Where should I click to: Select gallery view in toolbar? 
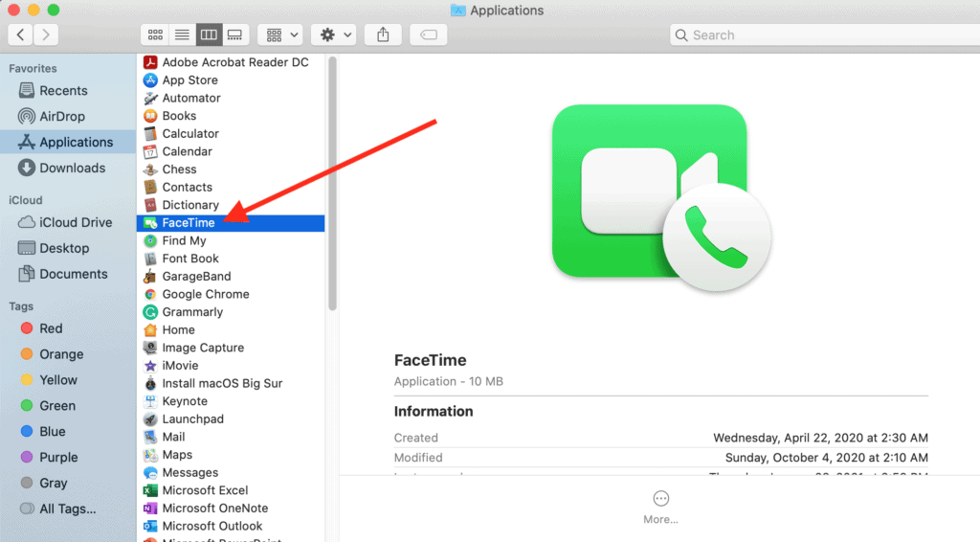[234, 34]
